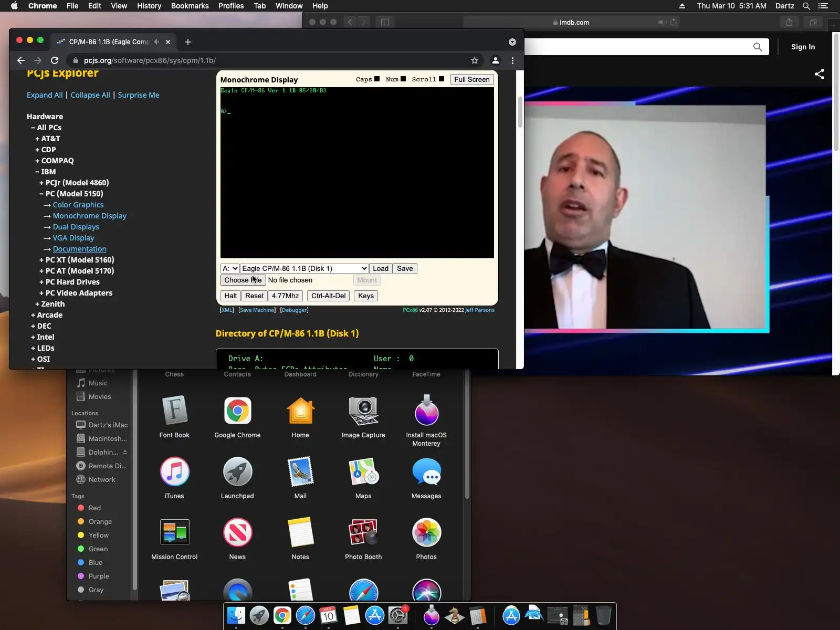Open the Eagle CP/M-86 disk dropdown
Screen dimensions: 840x630
click(x=304, y=268)
